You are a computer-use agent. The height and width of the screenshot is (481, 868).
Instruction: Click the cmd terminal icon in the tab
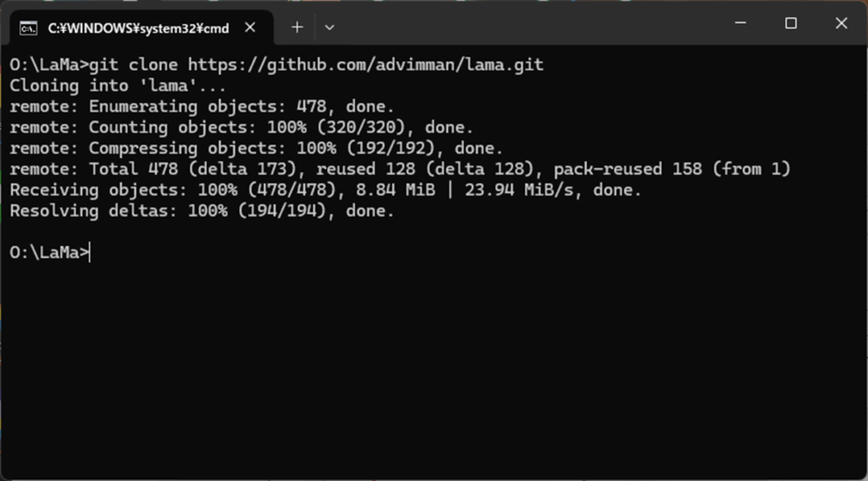coord(28,28)
